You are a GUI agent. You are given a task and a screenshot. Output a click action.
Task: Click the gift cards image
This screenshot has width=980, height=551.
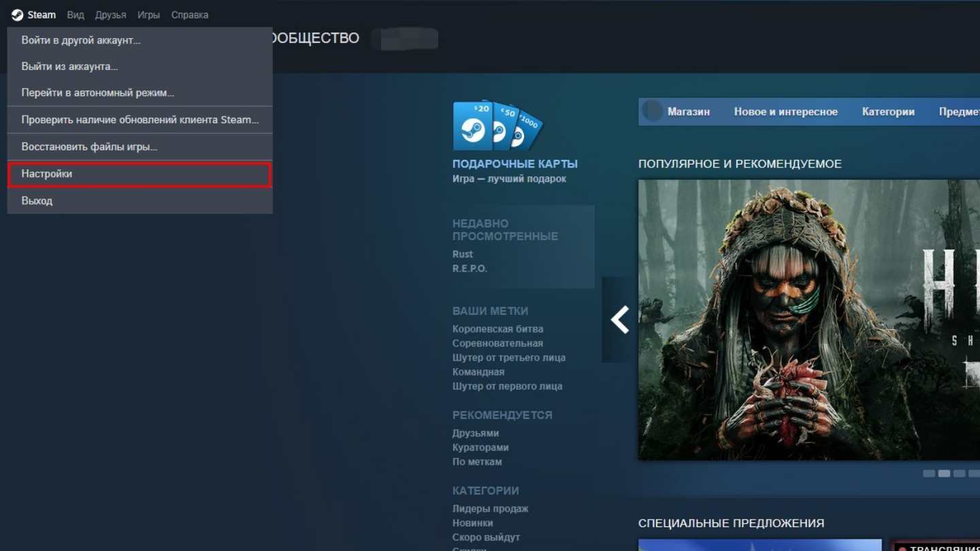pos(497,126)
